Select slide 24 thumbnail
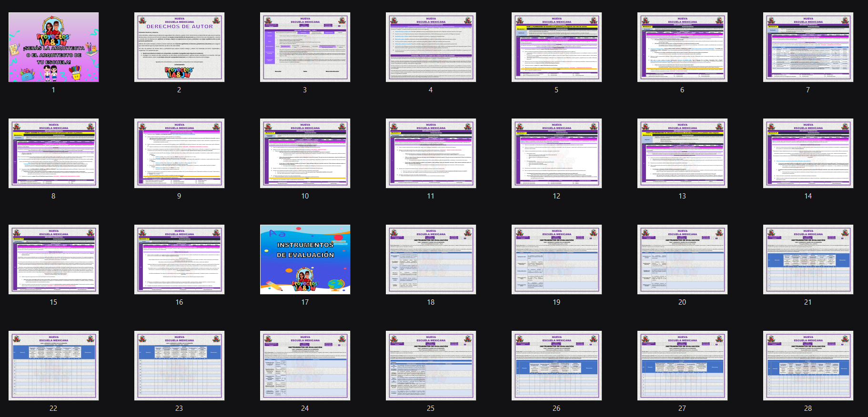The height and width of the screenshot is (417, 868). coord(305,366)
